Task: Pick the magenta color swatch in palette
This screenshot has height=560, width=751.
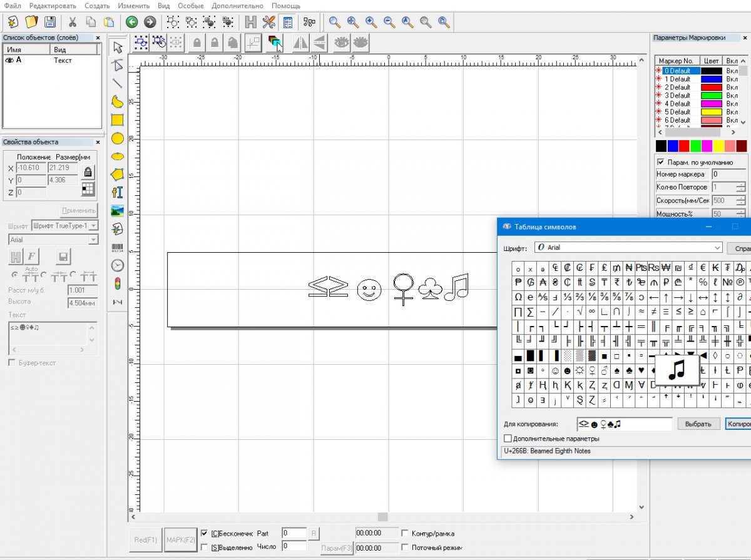Action: 707,146
